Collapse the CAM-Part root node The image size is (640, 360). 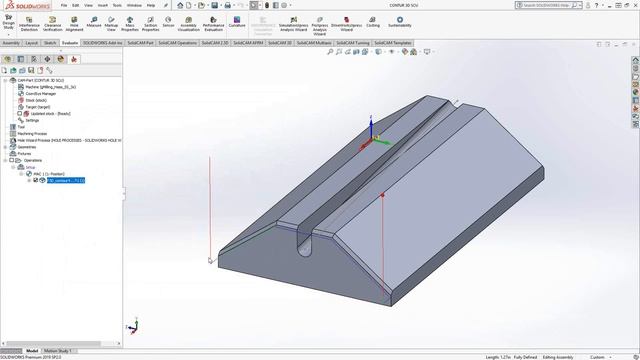point(5,80)
